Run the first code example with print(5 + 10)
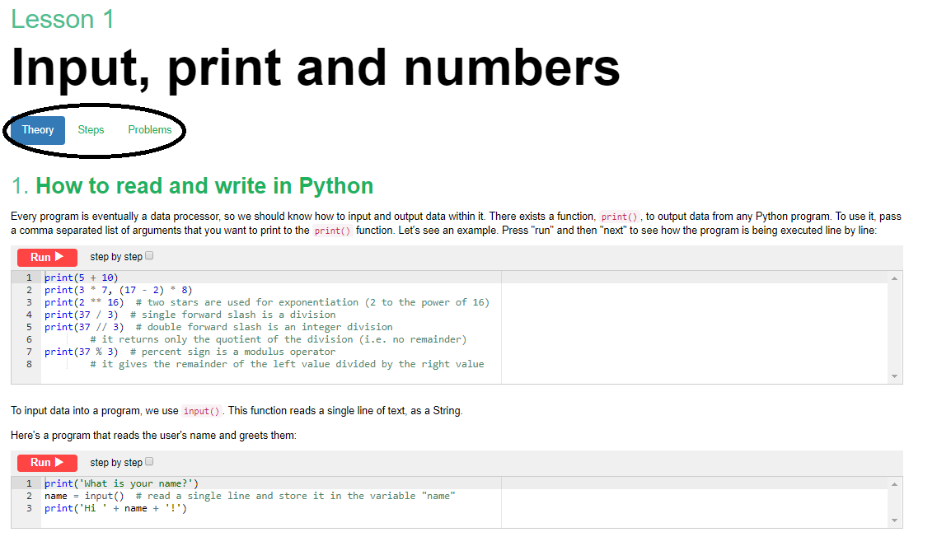The width and height of the screenshot is (951, 560). tap(47, 257)
